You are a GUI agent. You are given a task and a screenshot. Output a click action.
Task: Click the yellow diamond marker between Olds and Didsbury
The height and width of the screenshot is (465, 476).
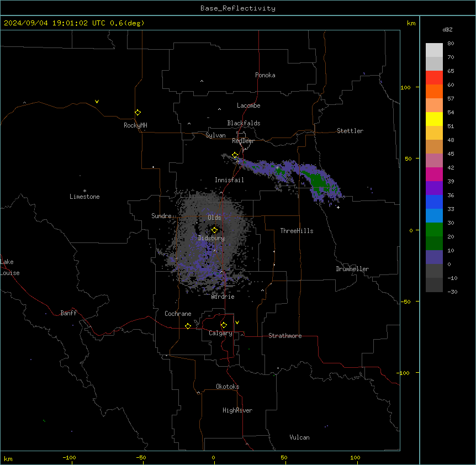[x=214, y=230]
